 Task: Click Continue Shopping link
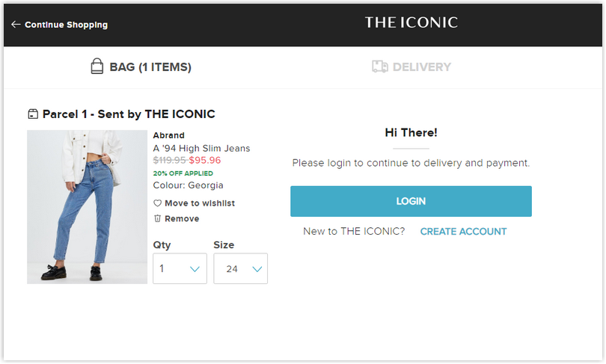point(66,25)
